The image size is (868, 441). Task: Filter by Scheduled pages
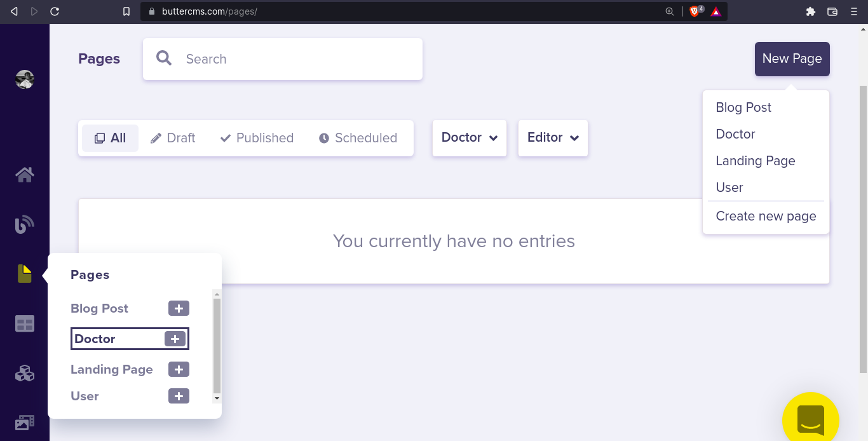(x=358, y=138)
